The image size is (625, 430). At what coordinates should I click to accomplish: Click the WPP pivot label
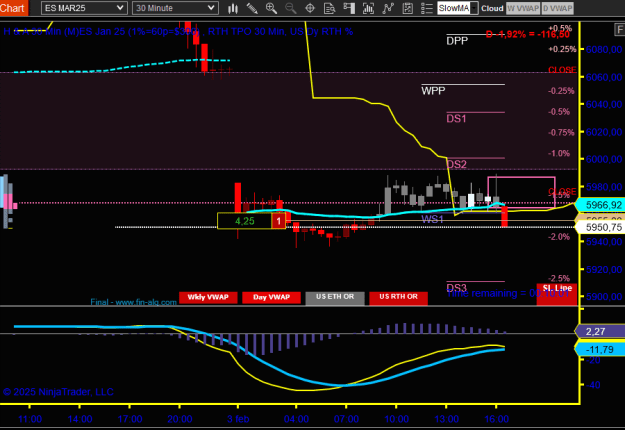tap(433, 91)
